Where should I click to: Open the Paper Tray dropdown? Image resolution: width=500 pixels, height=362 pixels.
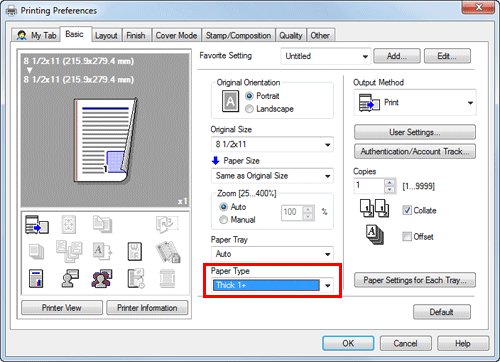coord(272,254)
